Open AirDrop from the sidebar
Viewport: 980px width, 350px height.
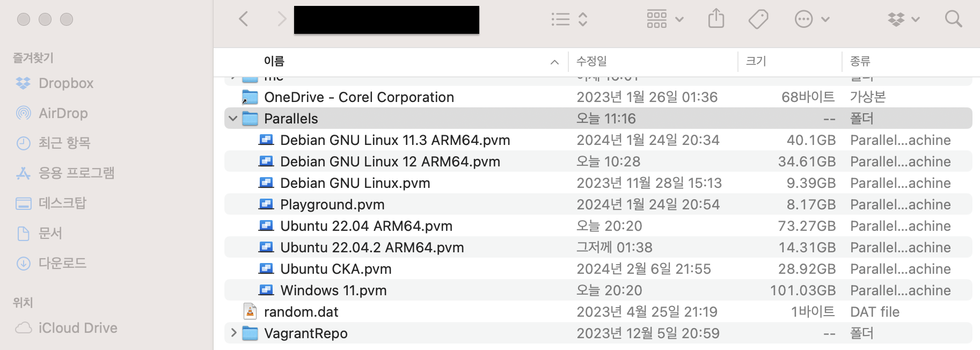coord(63,113)
